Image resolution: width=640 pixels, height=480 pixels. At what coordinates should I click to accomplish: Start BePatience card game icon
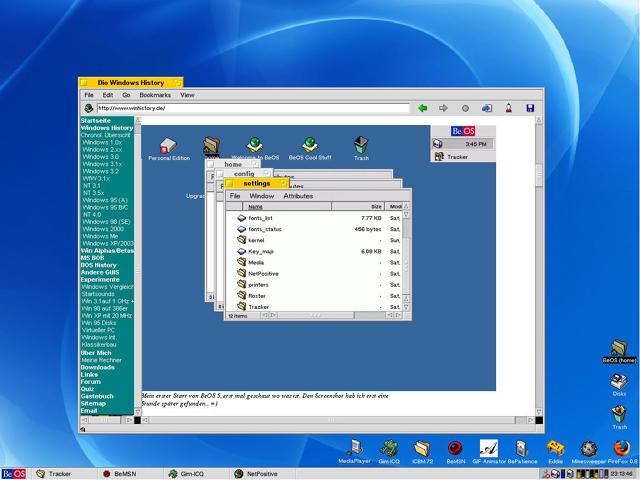(522, 451)
